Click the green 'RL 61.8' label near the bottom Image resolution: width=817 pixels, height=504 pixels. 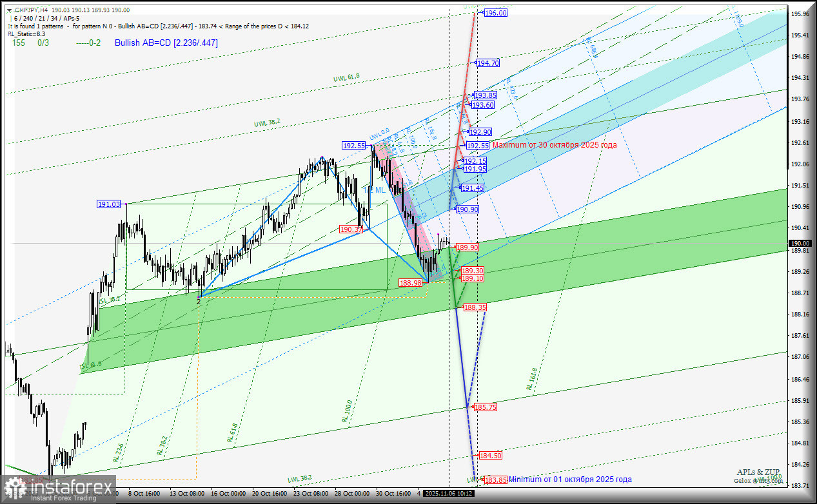(x=232, y=432)
